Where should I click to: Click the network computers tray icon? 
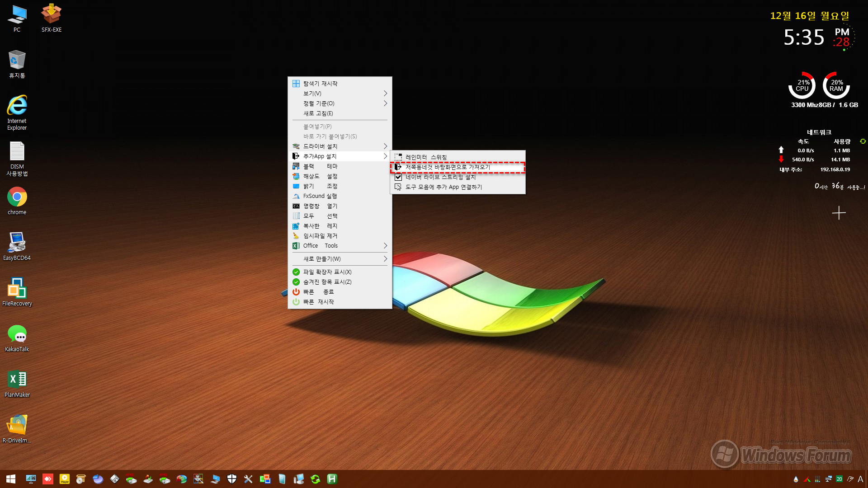[x=828, y=479]
